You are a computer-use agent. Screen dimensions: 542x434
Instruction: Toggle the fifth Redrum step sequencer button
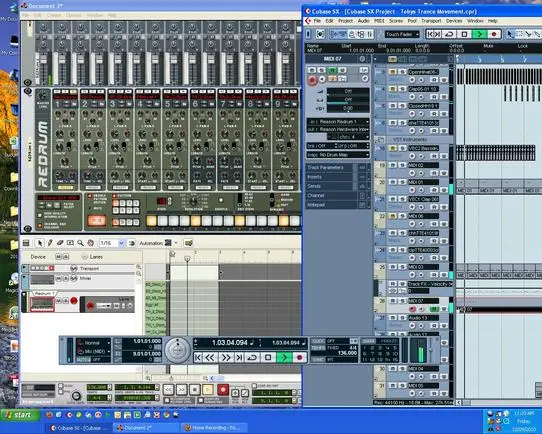195,220
